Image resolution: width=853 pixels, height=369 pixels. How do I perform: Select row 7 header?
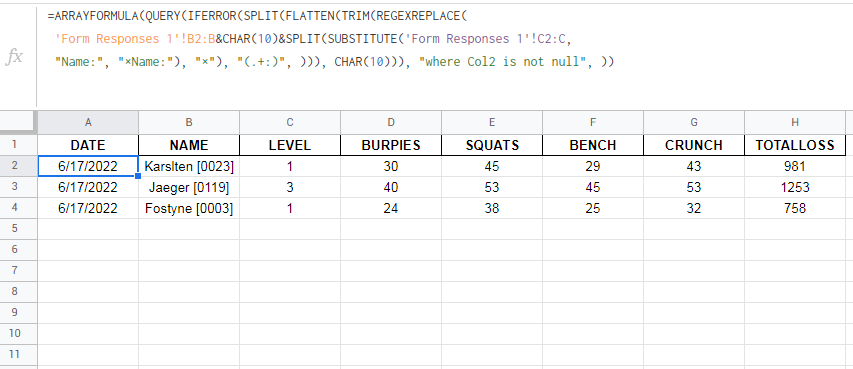pos(18,271)
